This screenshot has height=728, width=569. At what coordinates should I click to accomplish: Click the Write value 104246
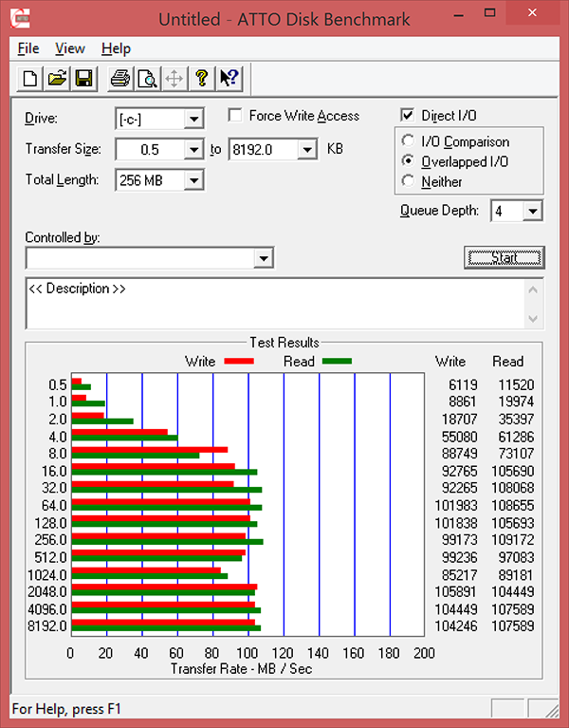click(456, 625)
